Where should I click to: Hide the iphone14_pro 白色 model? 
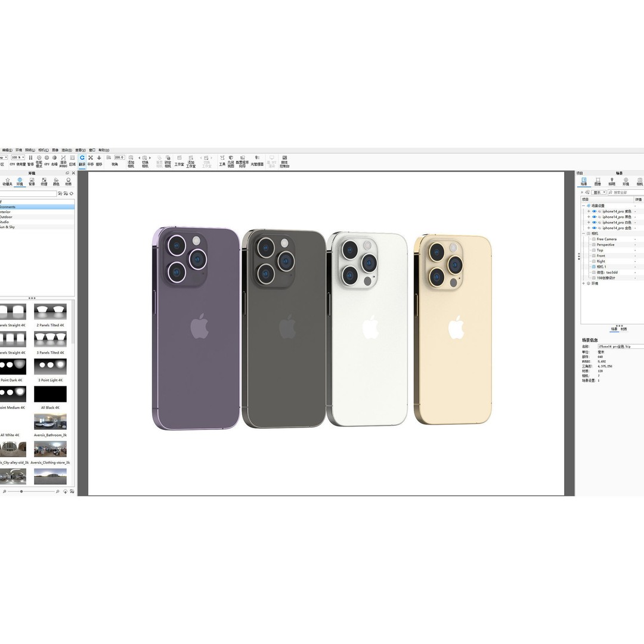point(594,222)
